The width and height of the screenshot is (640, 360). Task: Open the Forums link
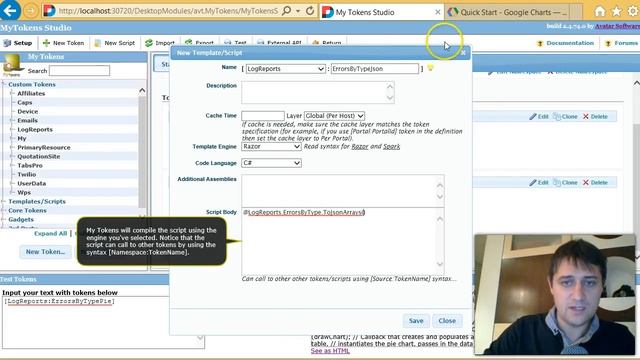point(622,43)
